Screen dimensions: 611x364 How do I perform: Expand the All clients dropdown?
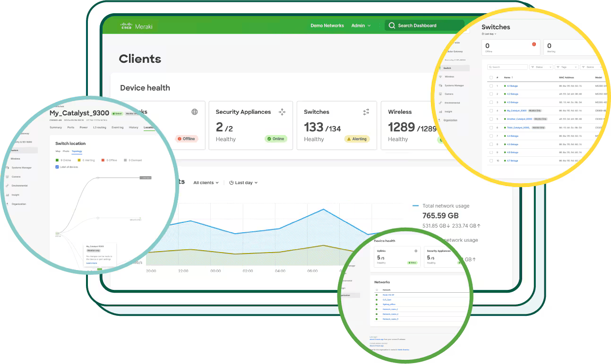pos(206,183)
